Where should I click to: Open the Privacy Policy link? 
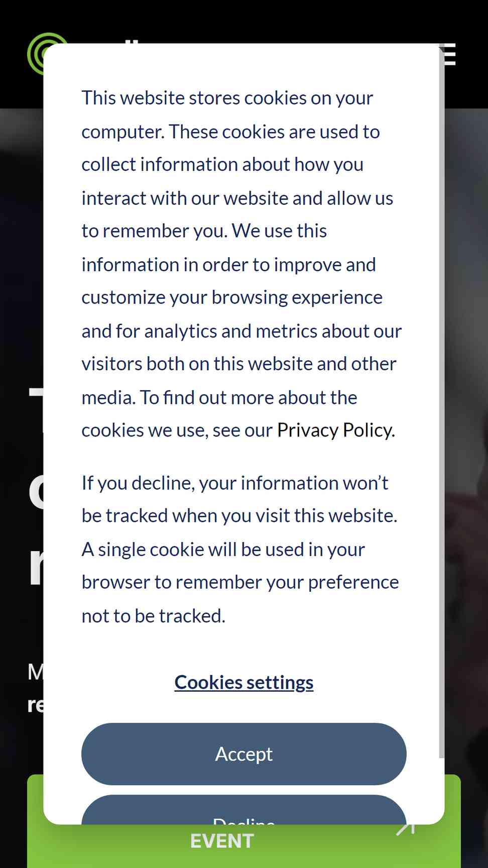coord(336,430)
